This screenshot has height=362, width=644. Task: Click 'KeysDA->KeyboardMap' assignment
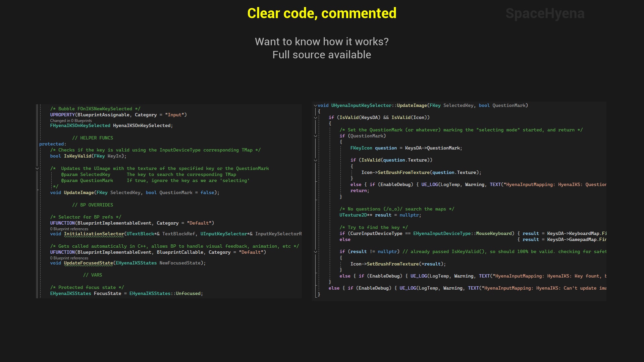coord(564,234)
